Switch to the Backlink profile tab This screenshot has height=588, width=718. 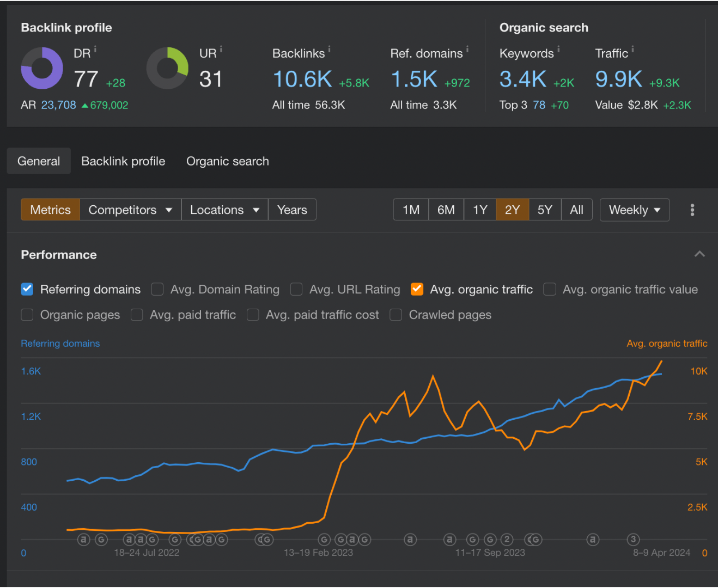[x=123, y=161]
